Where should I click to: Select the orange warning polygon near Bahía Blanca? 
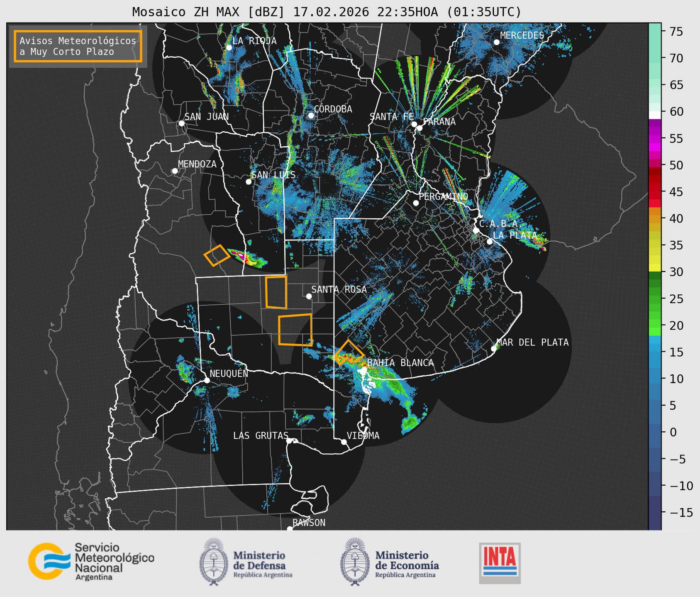pos(349,352)
